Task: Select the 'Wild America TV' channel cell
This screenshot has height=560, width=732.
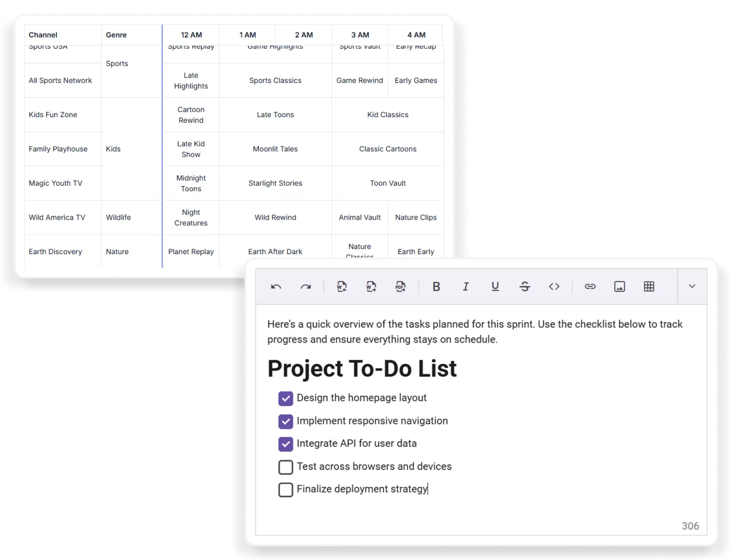Action: pos(63,218)
